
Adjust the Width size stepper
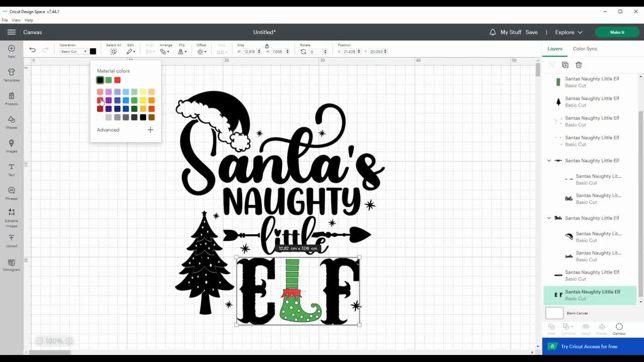(x=259, y=52)
